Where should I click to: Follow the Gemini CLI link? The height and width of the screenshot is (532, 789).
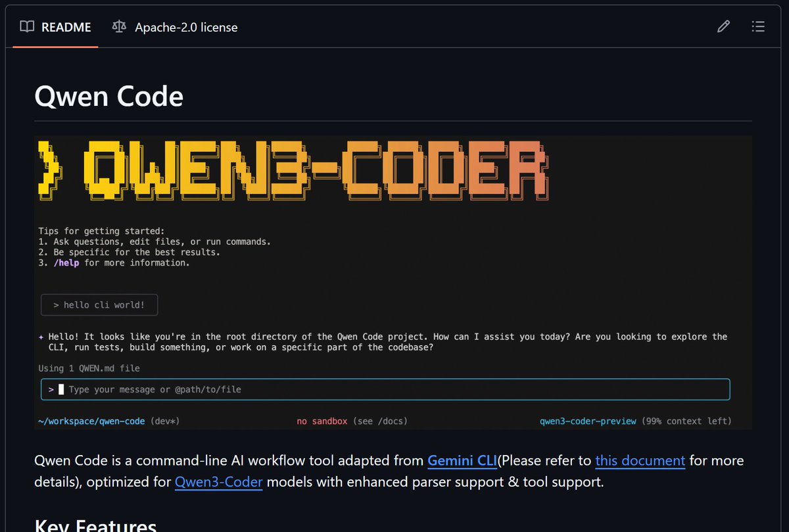462,460
